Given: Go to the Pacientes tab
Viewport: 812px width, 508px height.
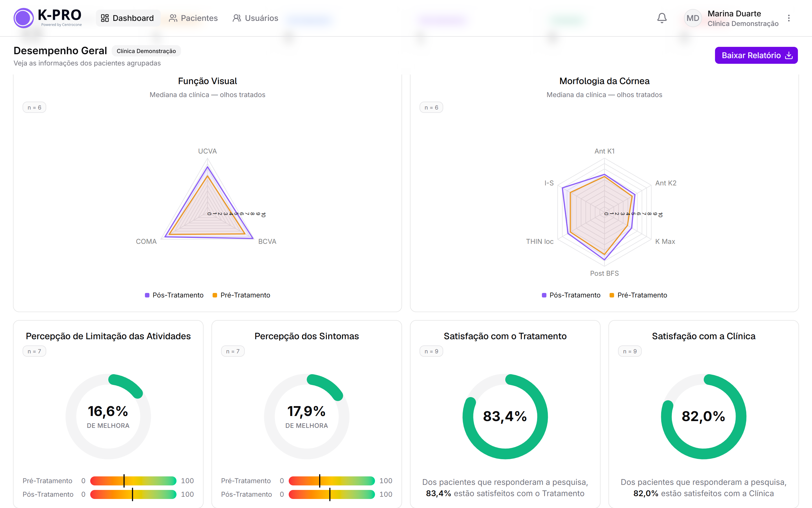Looking at the screenshot, I should [x=193, y=18].
